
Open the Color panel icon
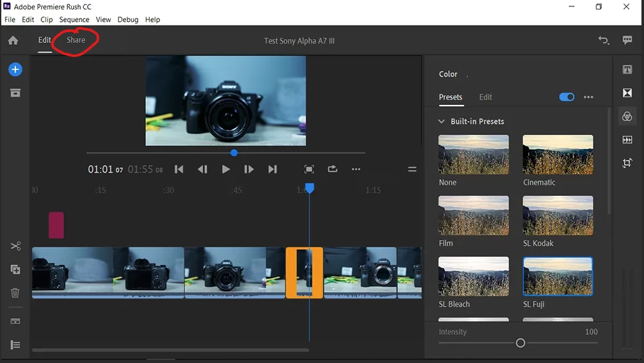627,117
